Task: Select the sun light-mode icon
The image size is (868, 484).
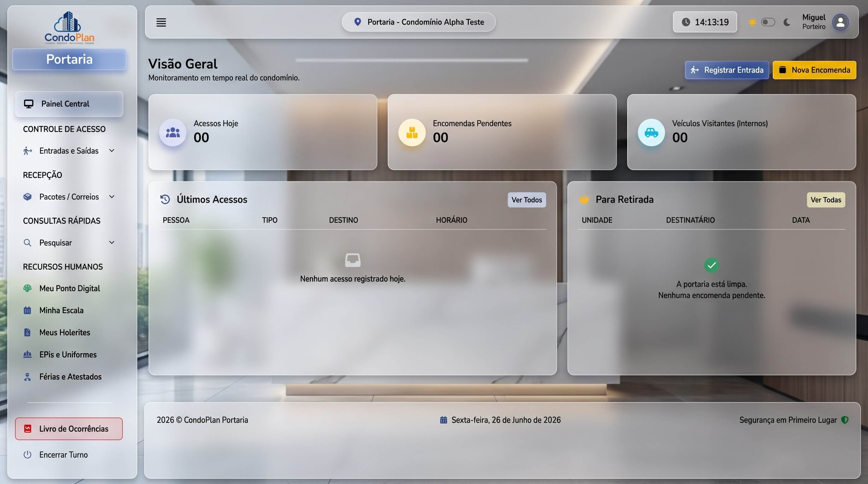Action: click(752, 22)
